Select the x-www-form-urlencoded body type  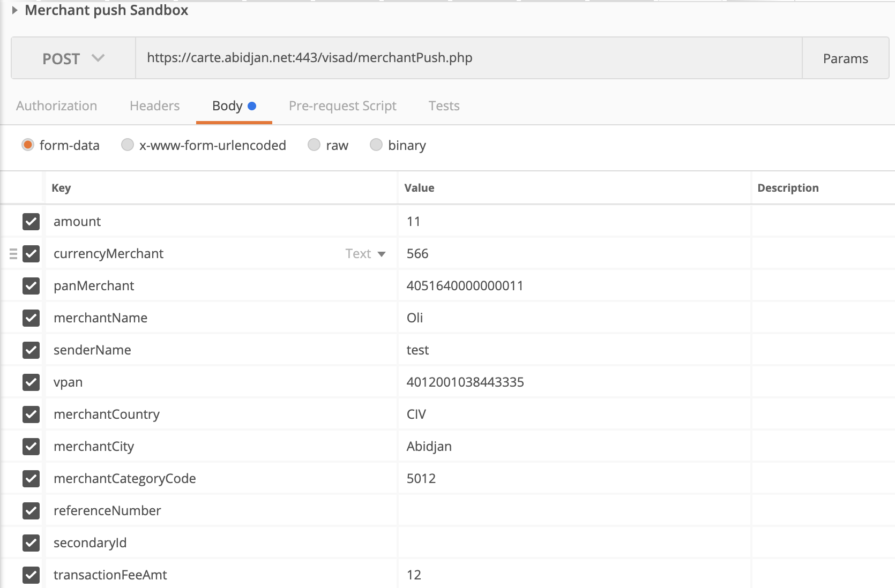tap(128, 145)
